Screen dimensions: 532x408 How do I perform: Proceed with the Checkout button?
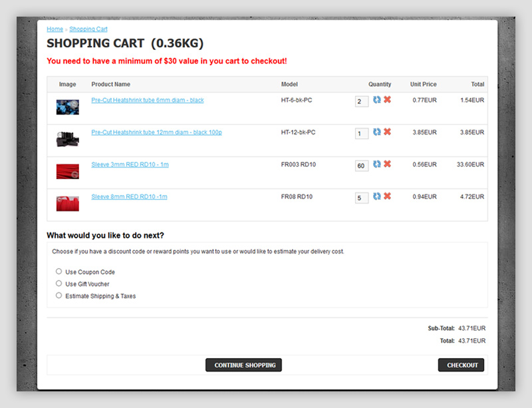(461, 365)
